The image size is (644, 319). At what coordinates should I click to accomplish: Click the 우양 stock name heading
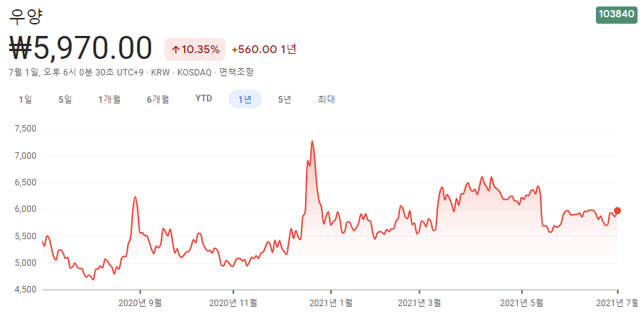pos(26,15)
